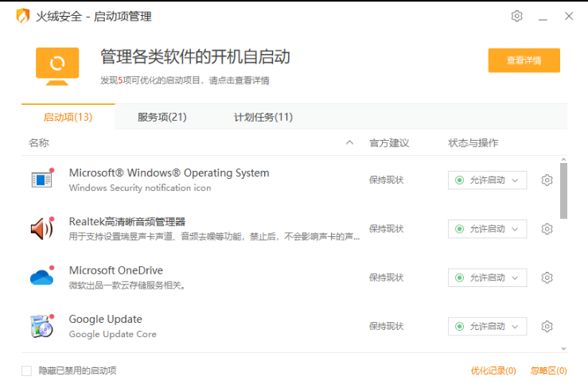Click the 官方建议 column header
Screen dimensions: 588x388
pos(389,143)
